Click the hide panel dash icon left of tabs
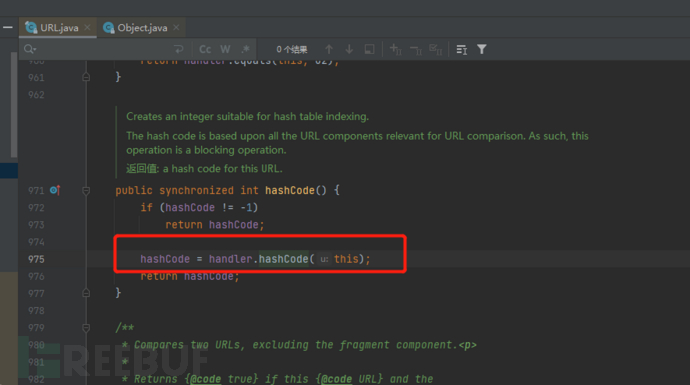 pos(7,27)
